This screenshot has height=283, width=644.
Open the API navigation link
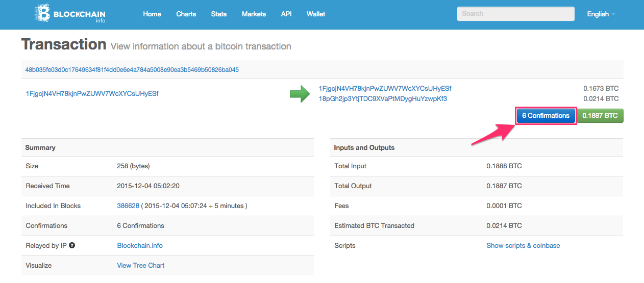[x=286, y=14]
